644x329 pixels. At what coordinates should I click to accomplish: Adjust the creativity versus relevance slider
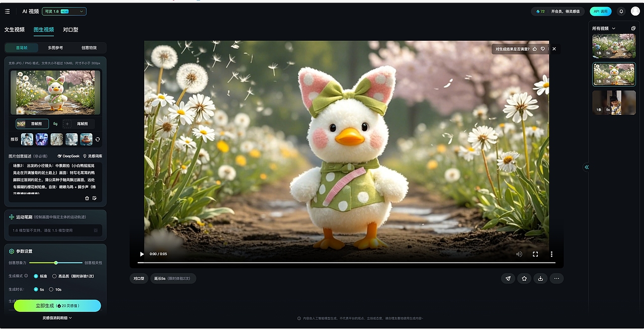point(56,263)
